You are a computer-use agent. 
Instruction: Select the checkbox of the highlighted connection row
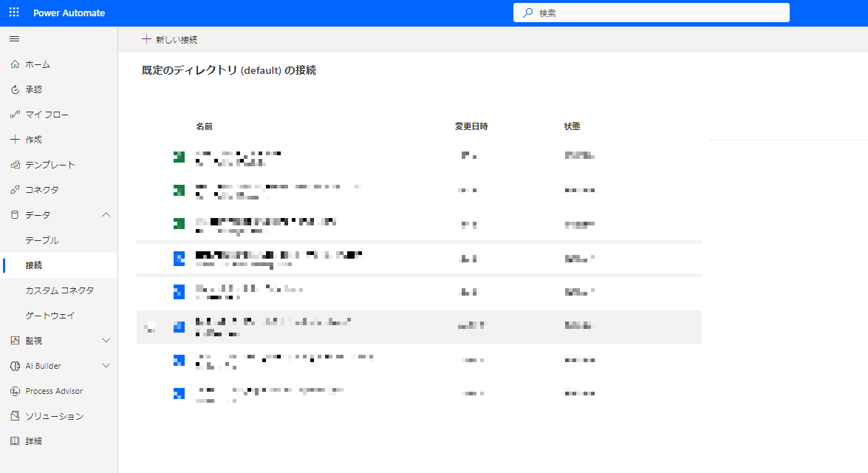click(x=151, y=326)
